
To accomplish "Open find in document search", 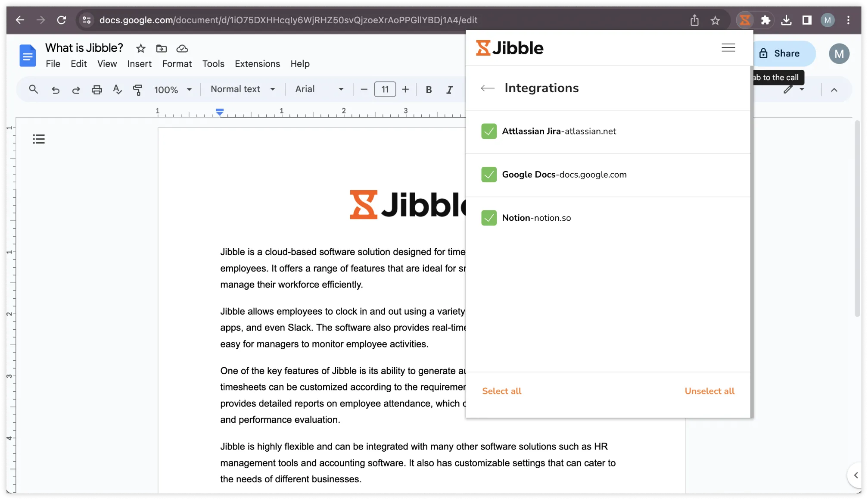I will click(x=33, y=89).
